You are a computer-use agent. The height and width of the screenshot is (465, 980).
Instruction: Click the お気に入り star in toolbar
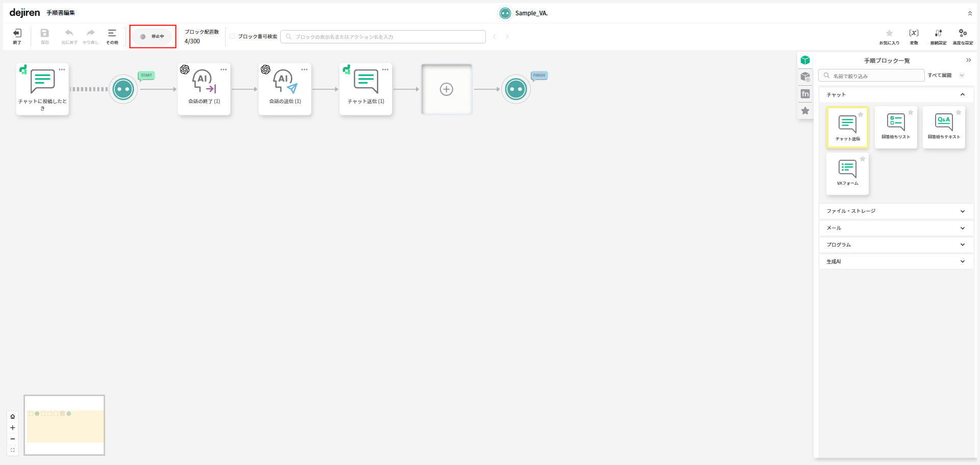889,36
